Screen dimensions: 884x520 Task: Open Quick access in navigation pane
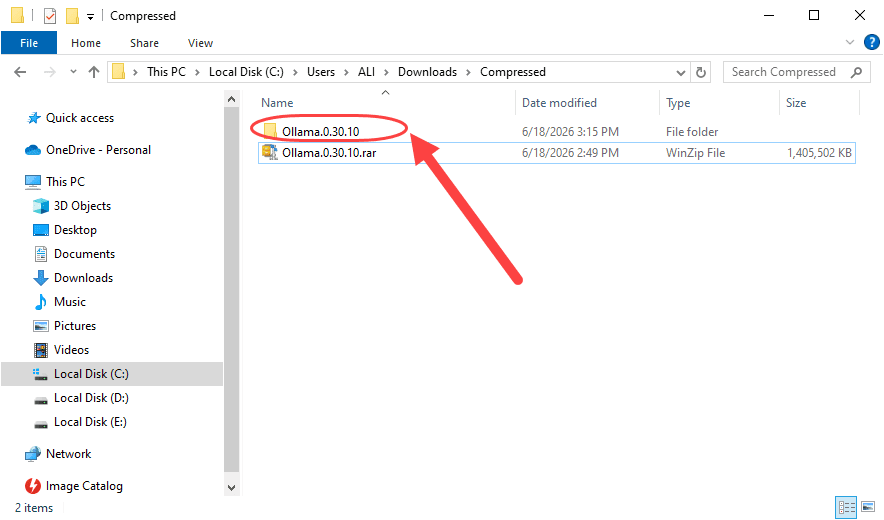(79, 118)
